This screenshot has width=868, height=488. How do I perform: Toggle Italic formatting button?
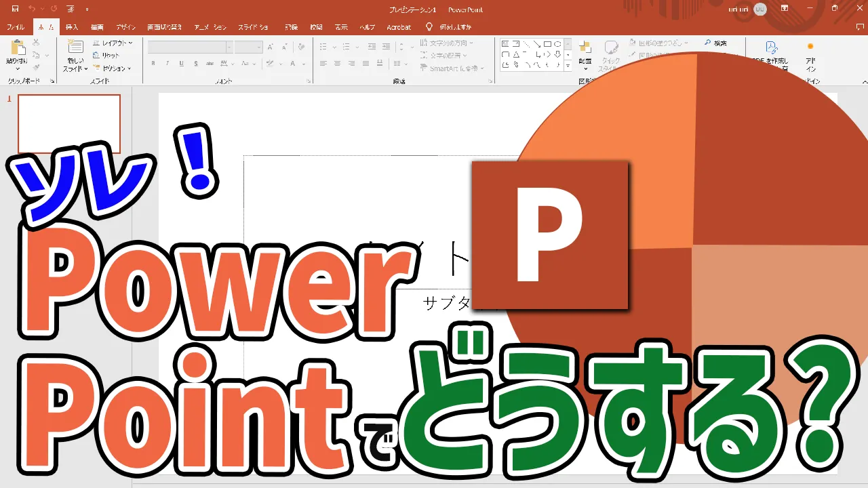click(x=167, y=64)
